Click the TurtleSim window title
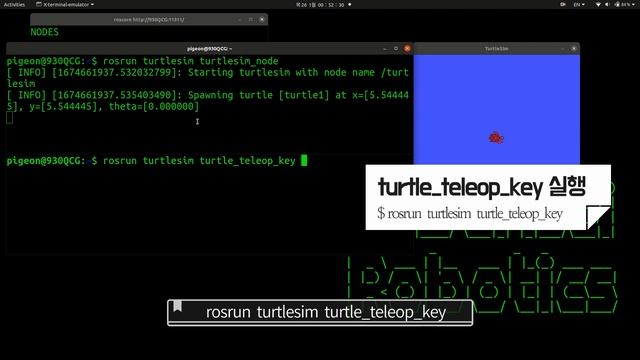 click(x=496, y=48)
